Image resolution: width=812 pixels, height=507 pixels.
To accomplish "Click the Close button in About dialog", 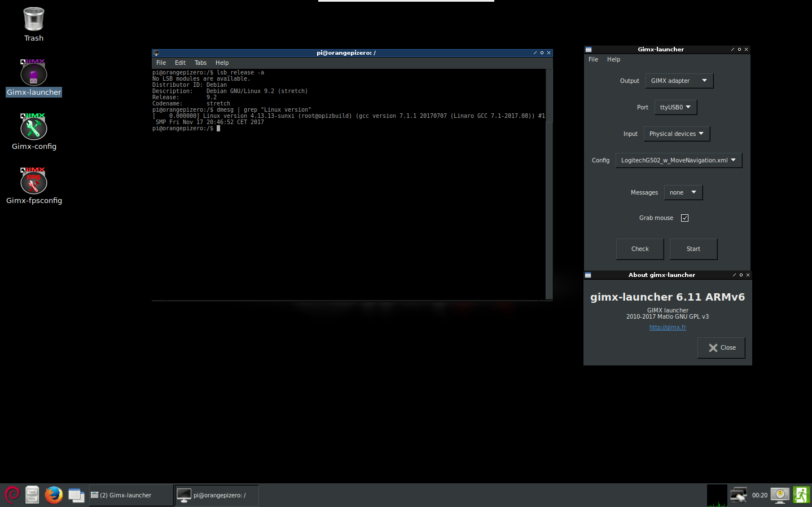I will (x=721, y=348).
